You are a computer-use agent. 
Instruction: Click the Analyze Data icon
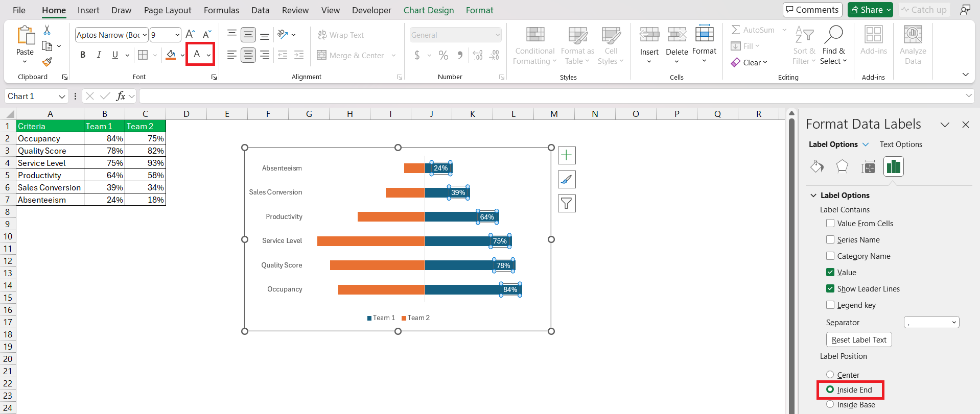click(x=913, y=45)
